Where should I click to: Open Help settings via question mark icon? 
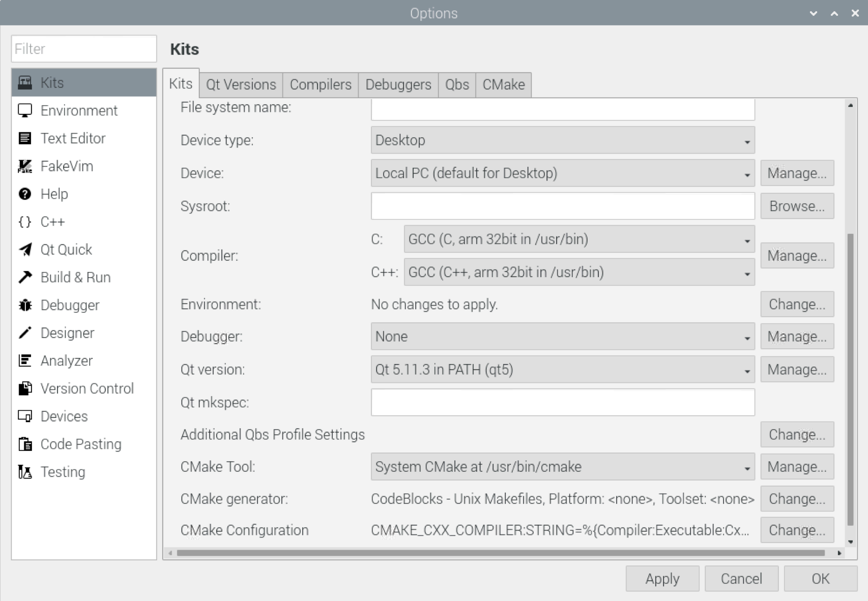[25, 194]
